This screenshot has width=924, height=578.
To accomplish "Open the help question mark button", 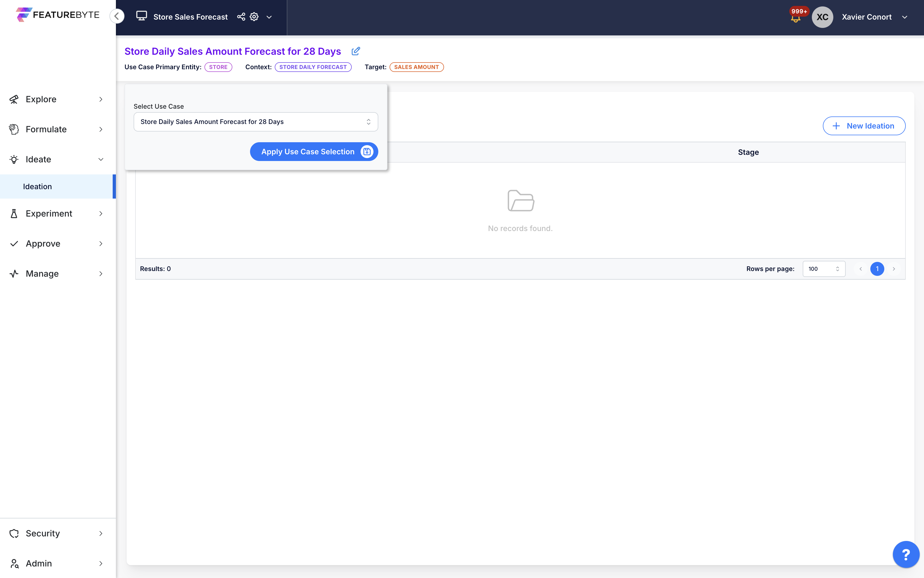I will pyautogui.click(x=906, y=554).
